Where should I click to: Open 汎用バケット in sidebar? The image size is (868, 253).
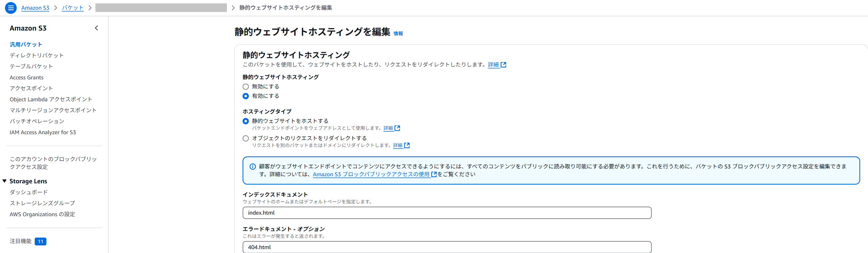tap(26, 45)
